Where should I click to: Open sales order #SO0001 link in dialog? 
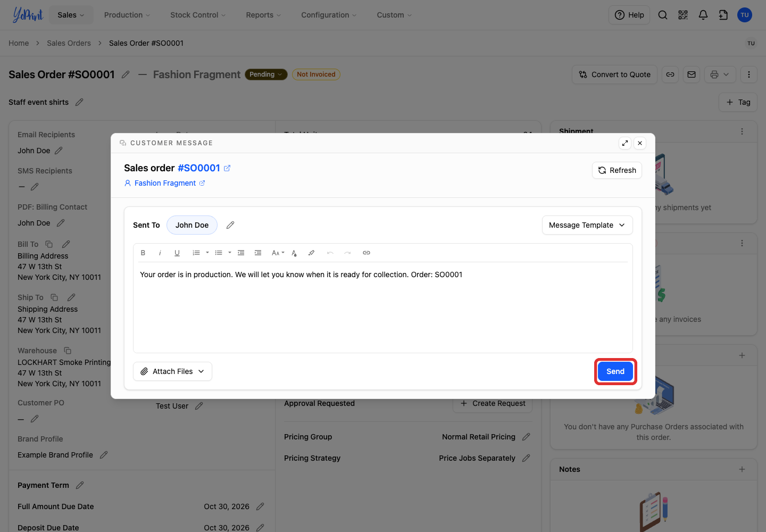[x=204, y=168]
